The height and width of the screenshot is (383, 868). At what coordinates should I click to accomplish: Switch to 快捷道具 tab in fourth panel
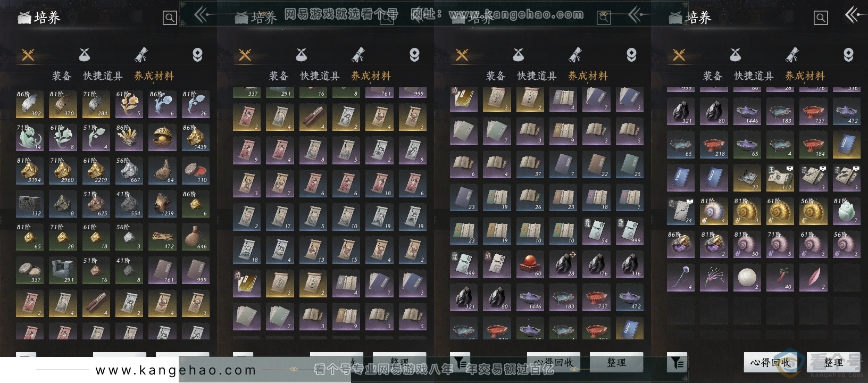point(754,76)
